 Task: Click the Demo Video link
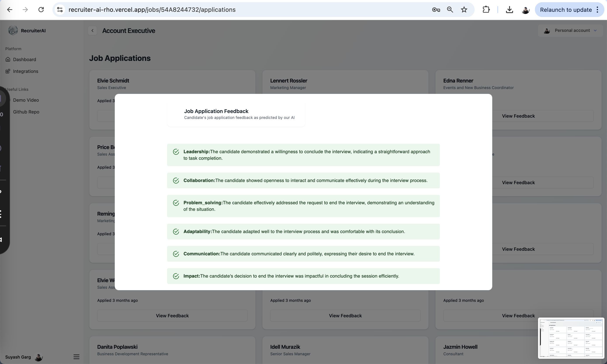[x=26, y=100]
